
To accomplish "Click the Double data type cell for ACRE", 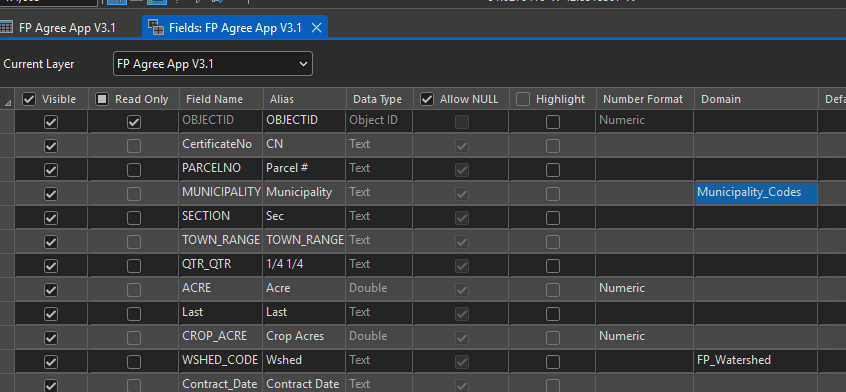I will 379,289.
